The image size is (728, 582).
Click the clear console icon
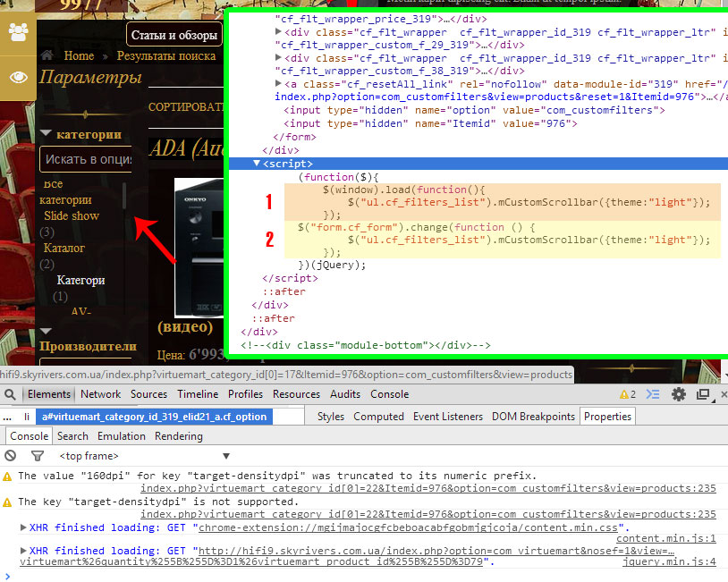11,456
